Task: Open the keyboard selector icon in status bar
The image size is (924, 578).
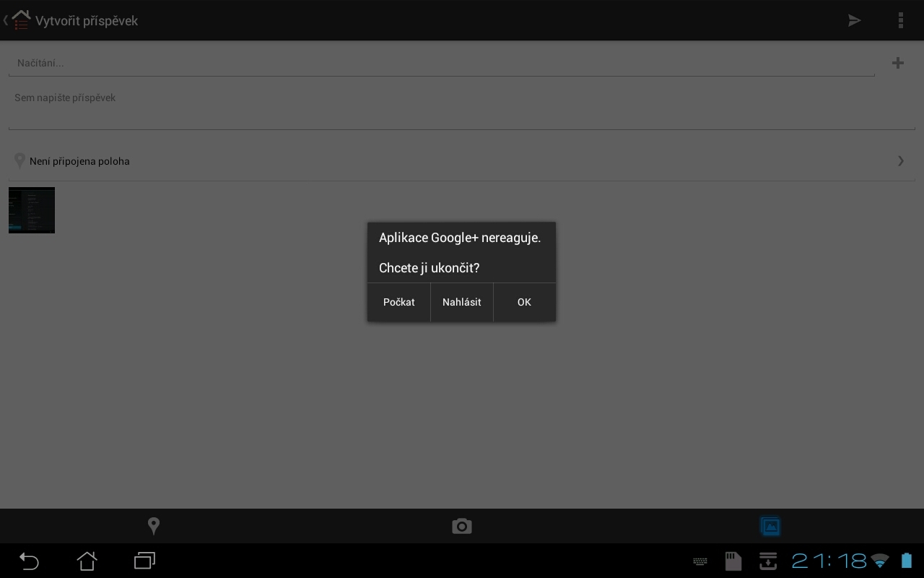Action: pos(699,561)
